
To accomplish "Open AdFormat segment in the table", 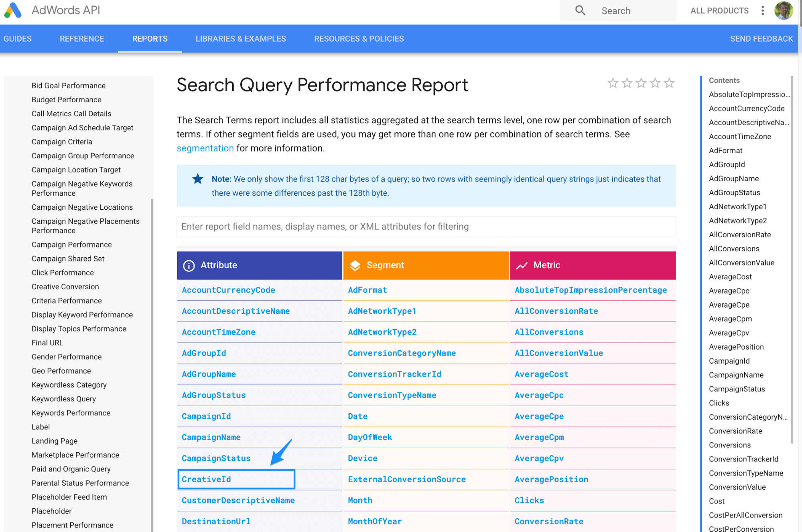I will click(367, 290).
